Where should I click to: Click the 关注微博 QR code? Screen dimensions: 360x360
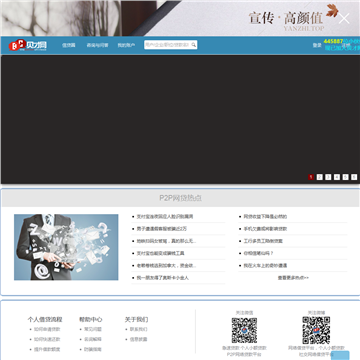tap(316, 330)
